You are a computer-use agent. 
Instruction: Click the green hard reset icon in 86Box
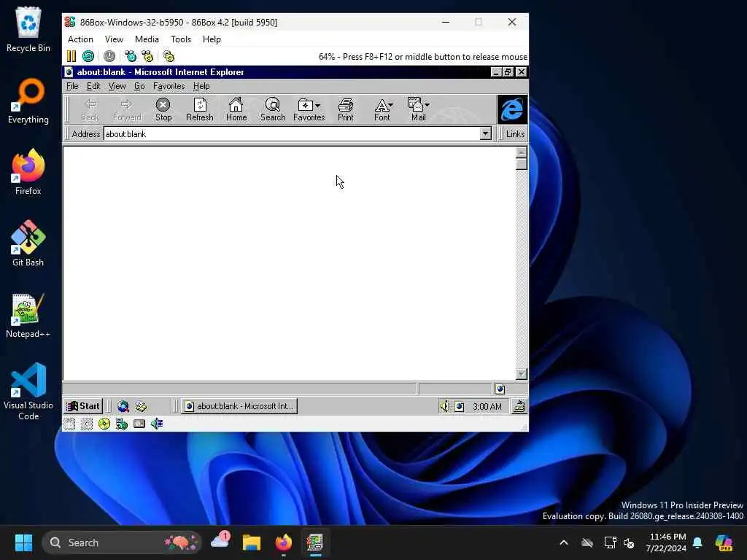point(88,56)
